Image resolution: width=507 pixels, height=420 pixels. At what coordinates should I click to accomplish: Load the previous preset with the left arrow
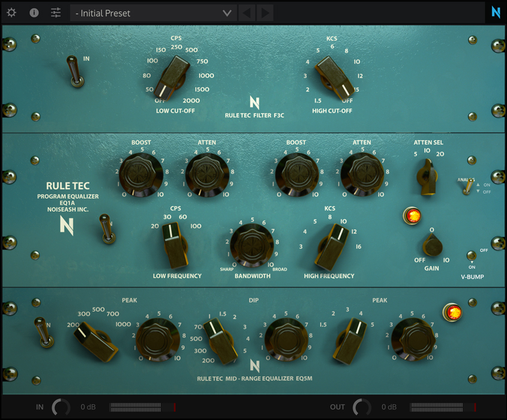click(247, 13)
